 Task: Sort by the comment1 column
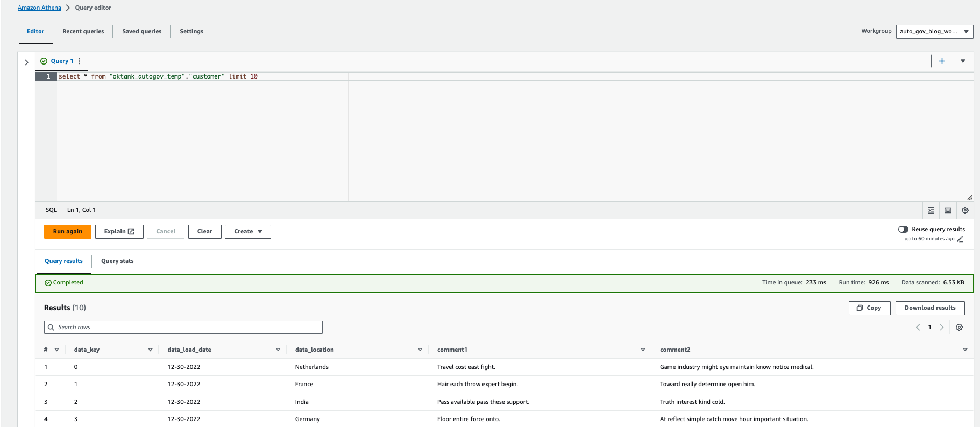pos(643,350)
